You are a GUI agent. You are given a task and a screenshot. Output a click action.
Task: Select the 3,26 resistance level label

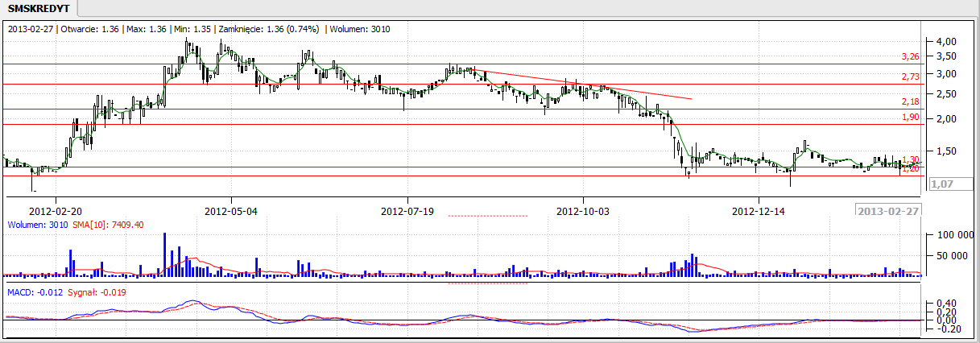pos(910,57)
